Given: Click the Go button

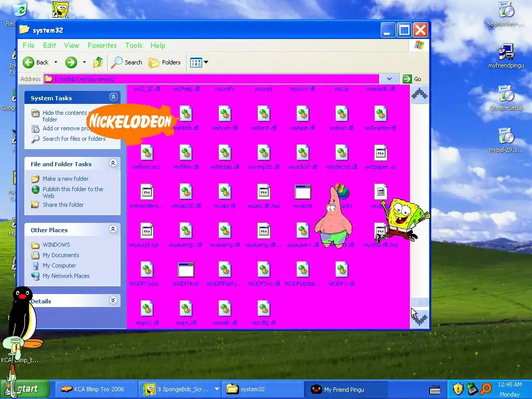Looking at the screenshot, I should point(412,79).
